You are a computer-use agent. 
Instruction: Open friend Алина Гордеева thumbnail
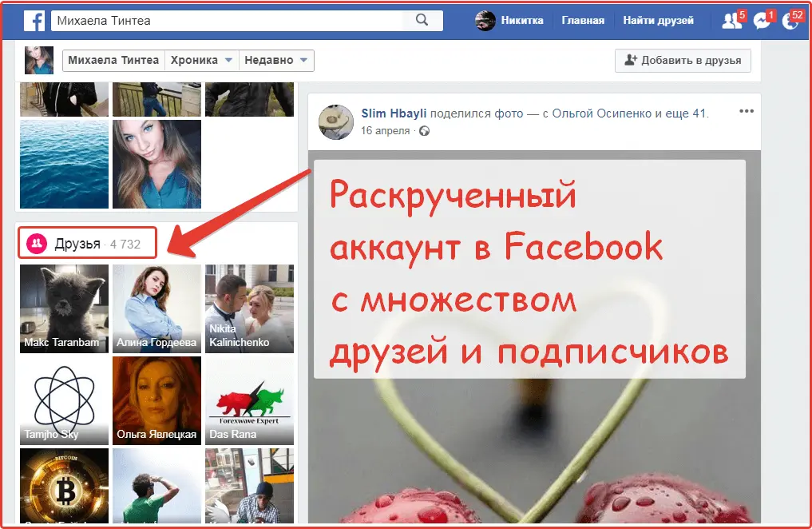pos(157,308)
